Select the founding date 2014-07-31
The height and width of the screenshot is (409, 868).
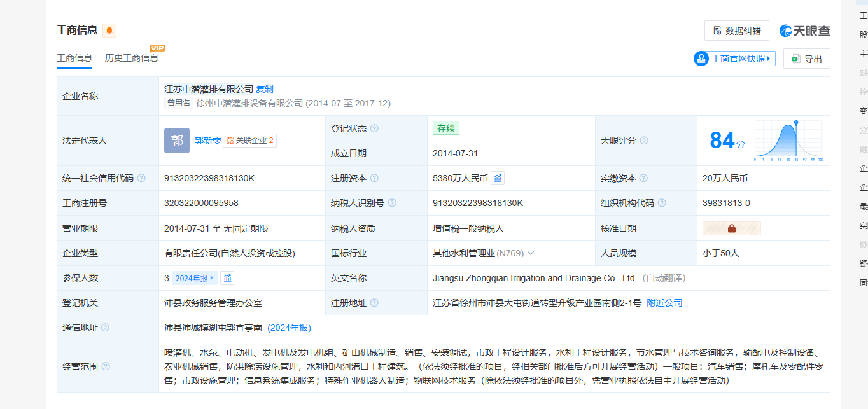[456, 153]
